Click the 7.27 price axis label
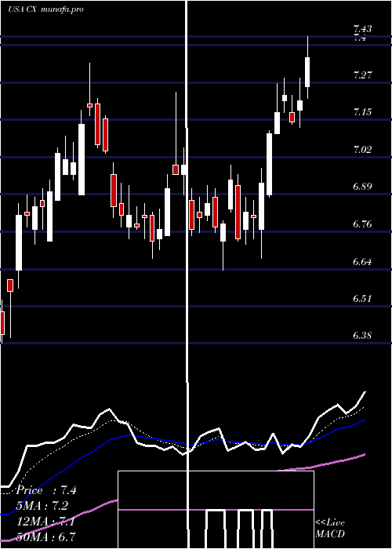Screen dimensions: 392x549 [x=362, y=75]
